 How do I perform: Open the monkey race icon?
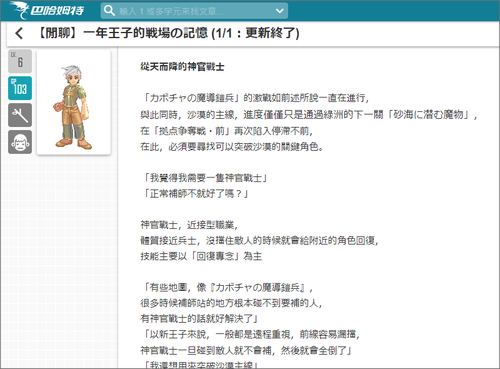pos(20,142)
